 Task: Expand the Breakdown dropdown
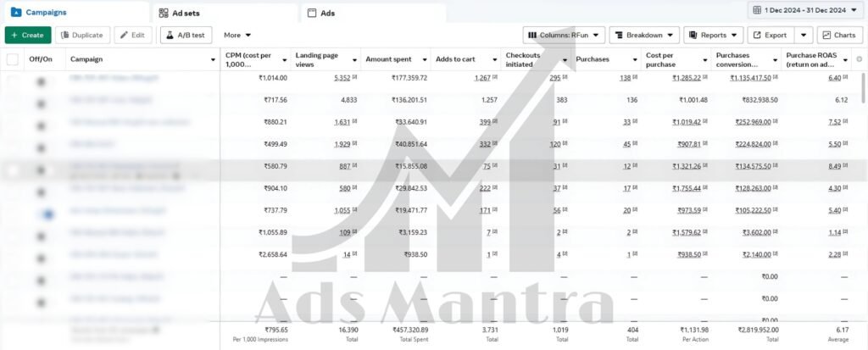(644, 36)
